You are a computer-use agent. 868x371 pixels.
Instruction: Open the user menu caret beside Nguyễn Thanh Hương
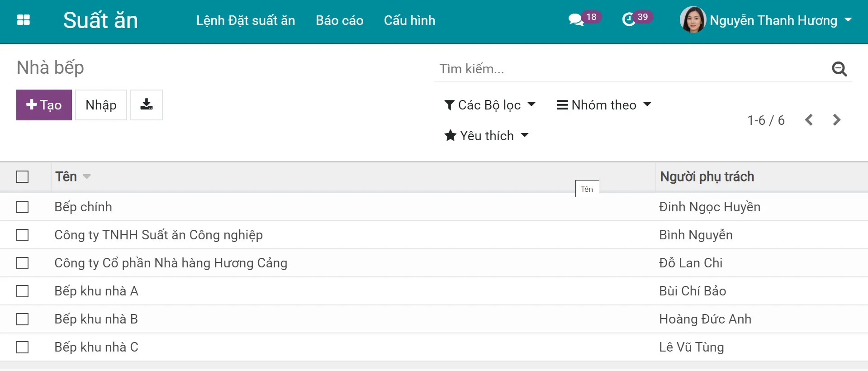coord(848,20)
